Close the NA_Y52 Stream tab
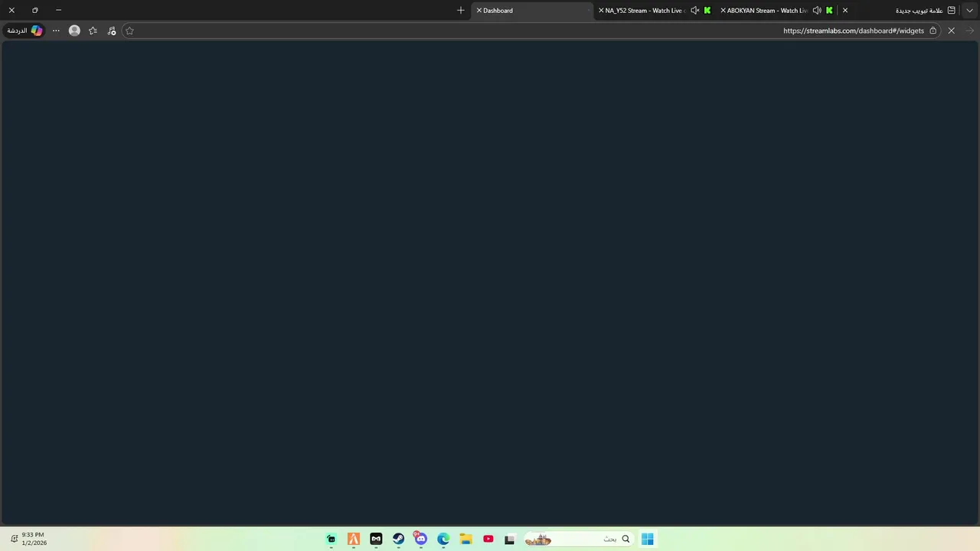Image resolution: width=980 pixels, height=551 pixels. [601, 11]
